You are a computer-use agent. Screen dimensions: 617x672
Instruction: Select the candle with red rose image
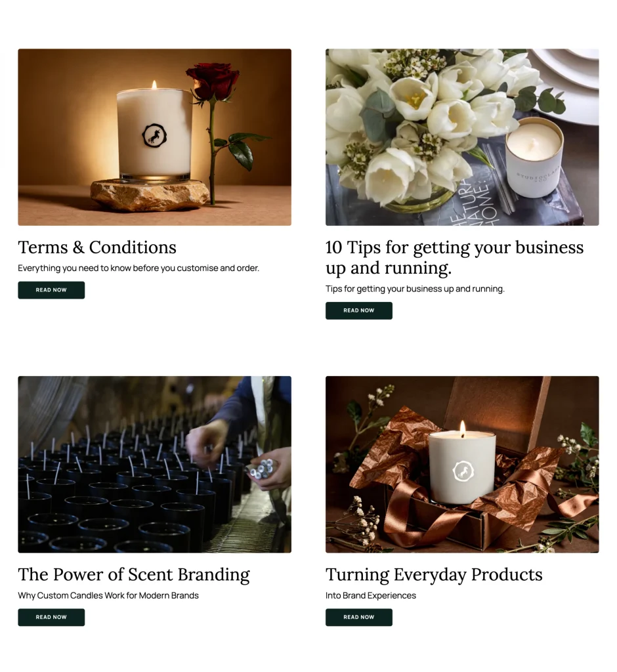(x=155, y=137)
